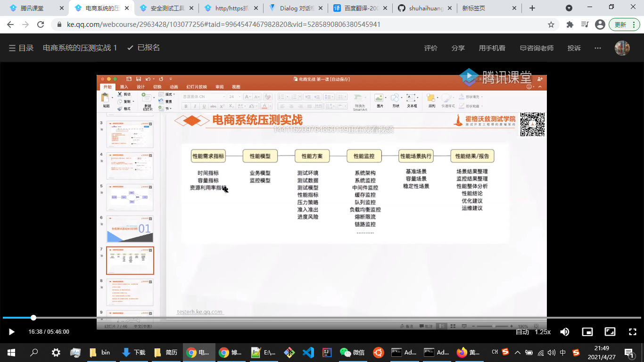Switch to the shuhaihuang GitHub tab

coord(426,8)
